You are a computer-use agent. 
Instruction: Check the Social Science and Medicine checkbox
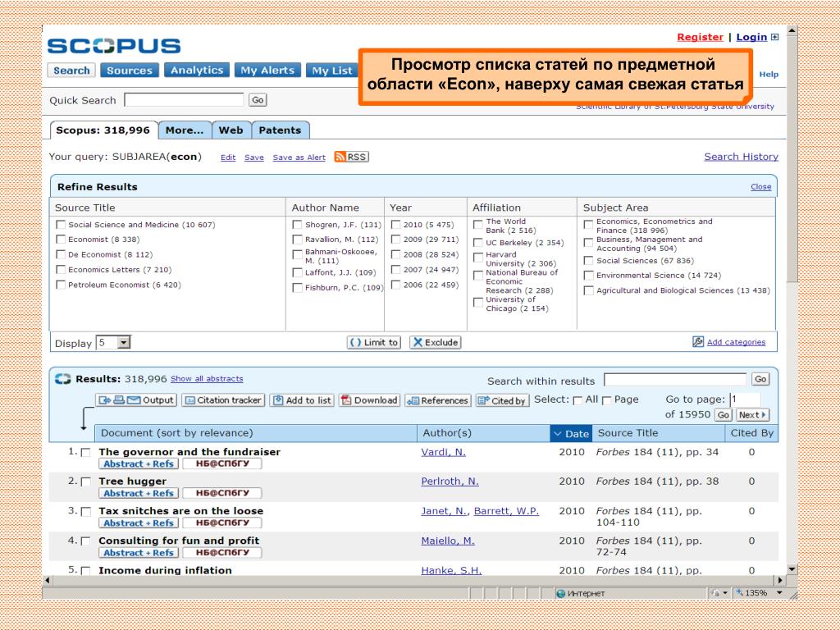pos(61,225)
